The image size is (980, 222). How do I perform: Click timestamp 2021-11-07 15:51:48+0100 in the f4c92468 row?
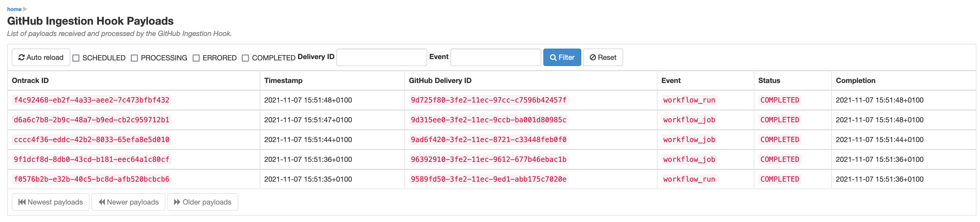click(308, 100)
